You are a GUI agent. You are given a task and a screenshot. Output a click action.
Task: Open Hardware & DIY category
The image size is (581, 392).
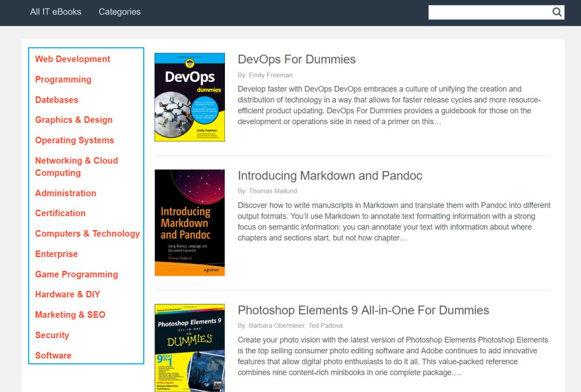pyautogui.click(x=67, y=294)
